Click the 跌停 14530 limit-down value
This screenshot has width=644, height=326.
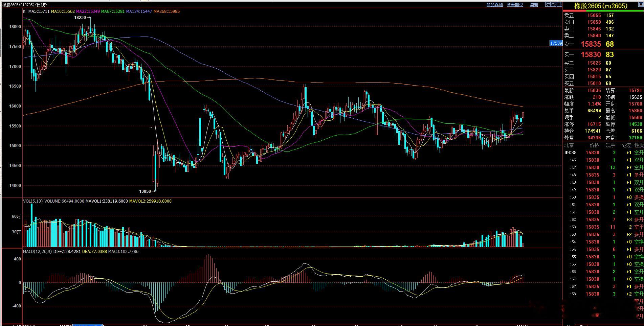[x=635, y=124]
